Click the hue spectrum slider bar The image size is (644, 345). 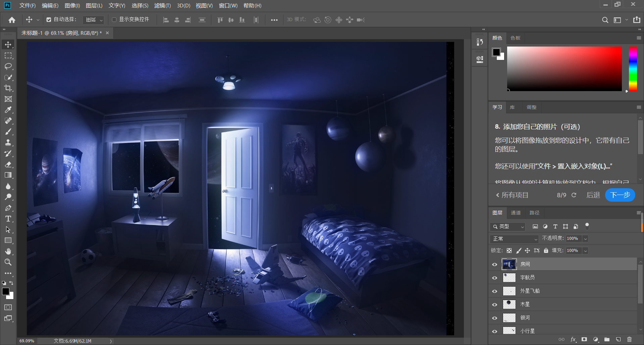[633, 69]
